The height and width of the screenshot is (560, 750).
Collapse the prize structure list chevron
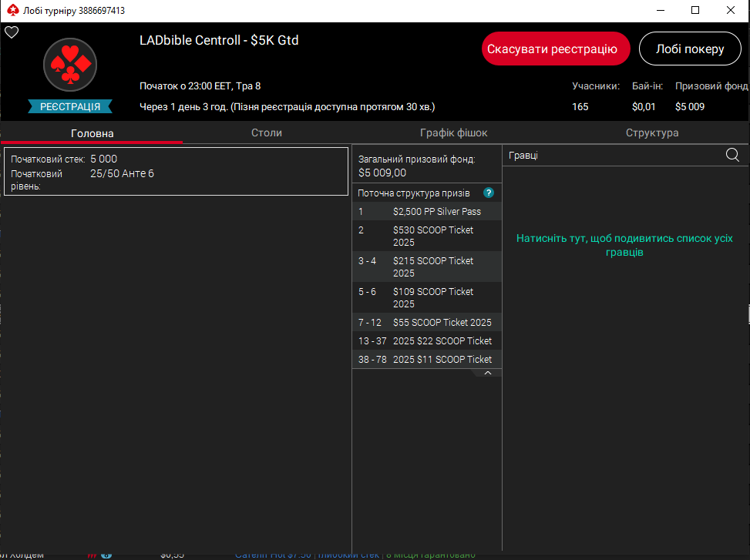click(488, 373)
